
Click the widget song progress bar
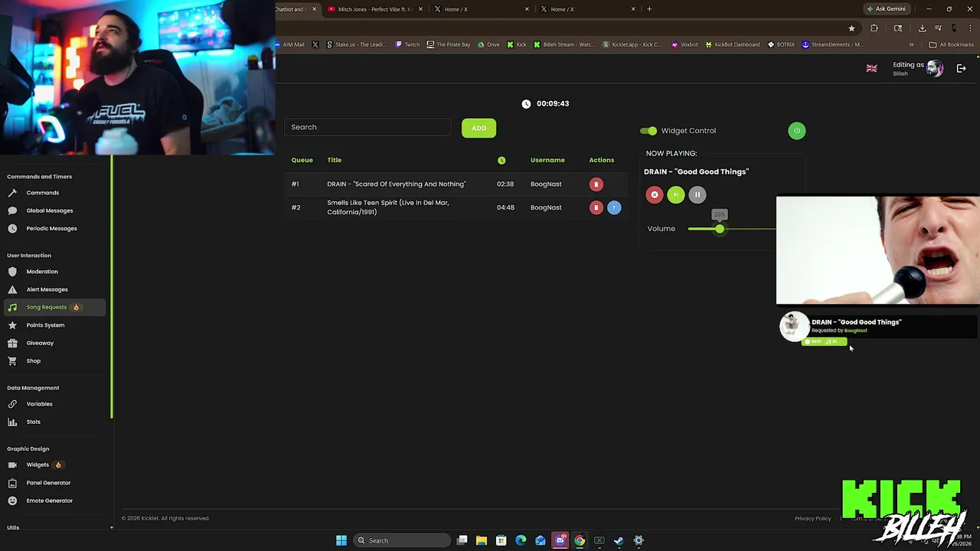824,342
